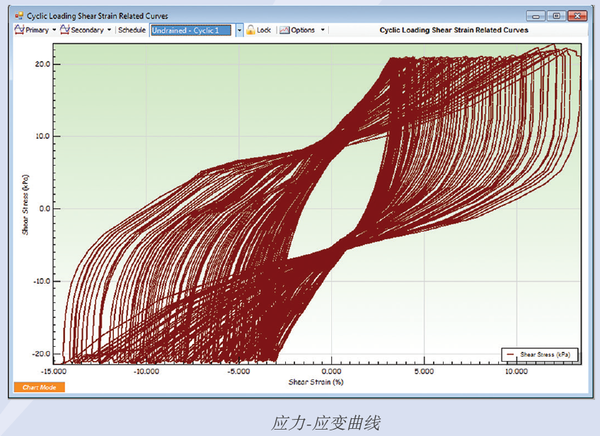This screenshot has height=436, width=600.
Task: Toggle the Lock button
Action: point(259,30)
